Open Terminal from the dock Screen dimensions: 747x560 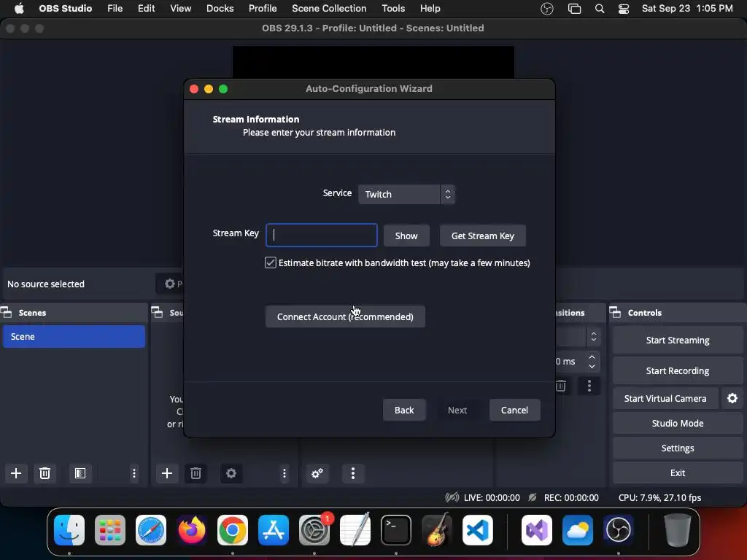(x=396, y=530)
